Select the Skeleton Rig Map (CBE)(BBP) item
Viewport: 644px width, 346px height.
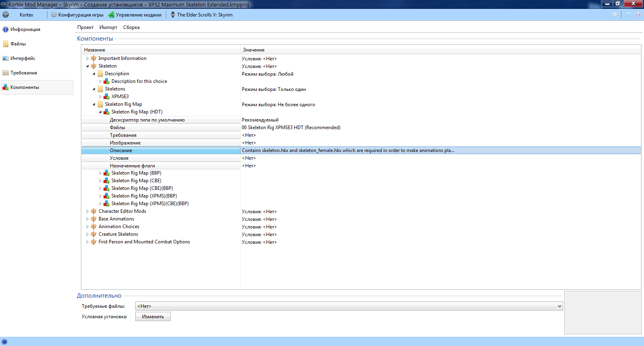(x=142, y=188)
